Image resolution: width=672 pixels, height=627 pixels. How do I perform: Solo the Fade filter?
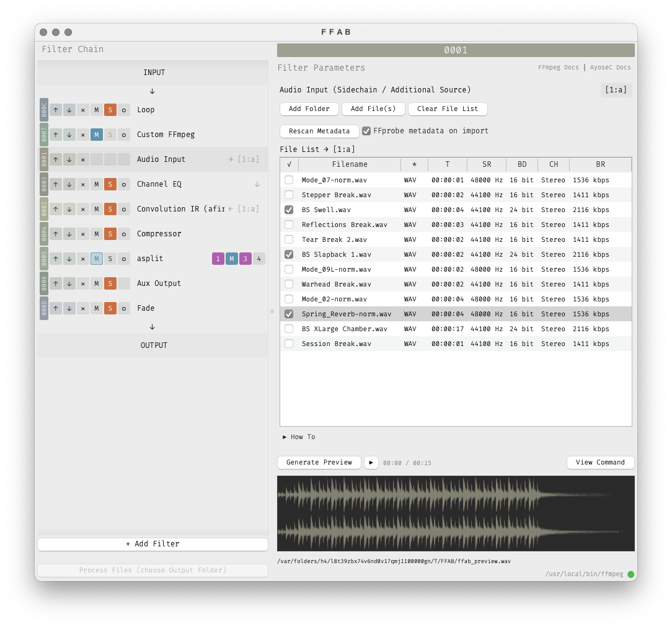click(x=110, y=308)
